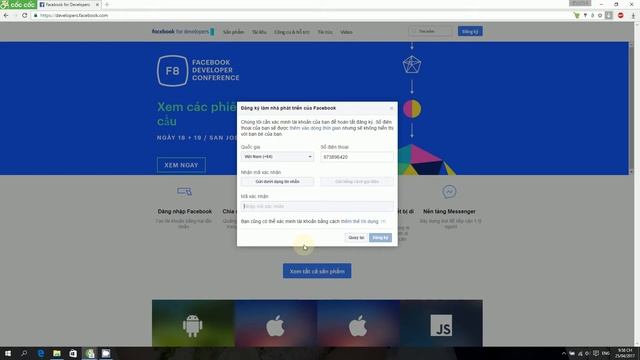Click the taskbar search icon
The width and height of the screenshot is (640, 360).
[x=24, y=353]
